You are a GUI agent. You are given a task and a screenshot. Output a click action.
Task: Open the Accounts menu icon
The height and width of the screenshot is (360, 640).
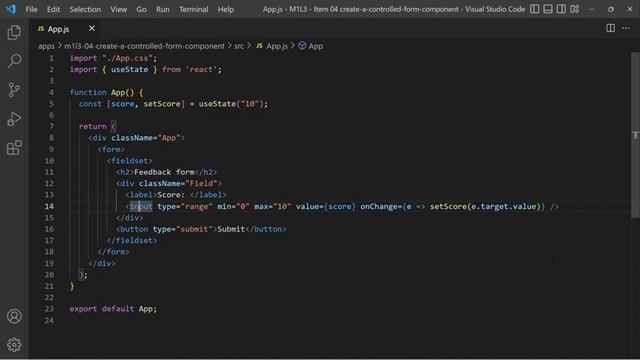(14, 316)
